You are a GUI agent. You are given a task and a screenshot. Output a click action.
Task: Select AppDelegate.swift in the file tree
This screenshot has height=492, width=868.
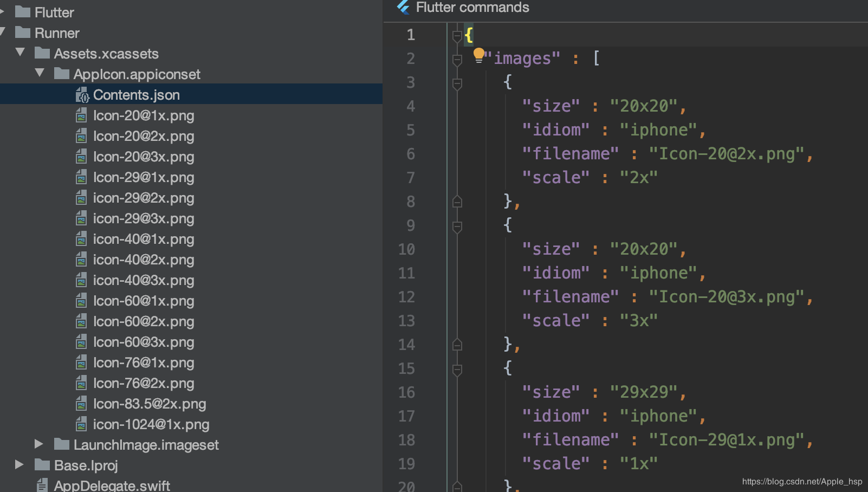(x=112, y=485)
